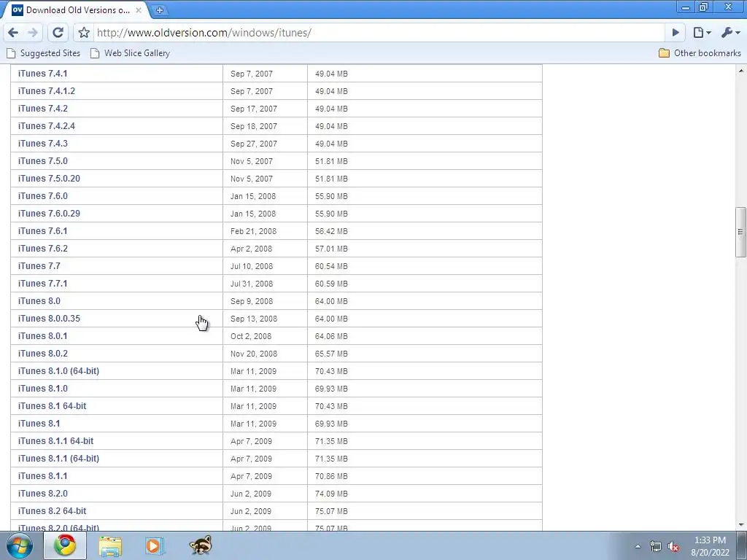This screenshot has width=747, height=560.
Task: Open the iTunes 8.1.1 link
Action: pyautogui.click(x=42, y=476)
